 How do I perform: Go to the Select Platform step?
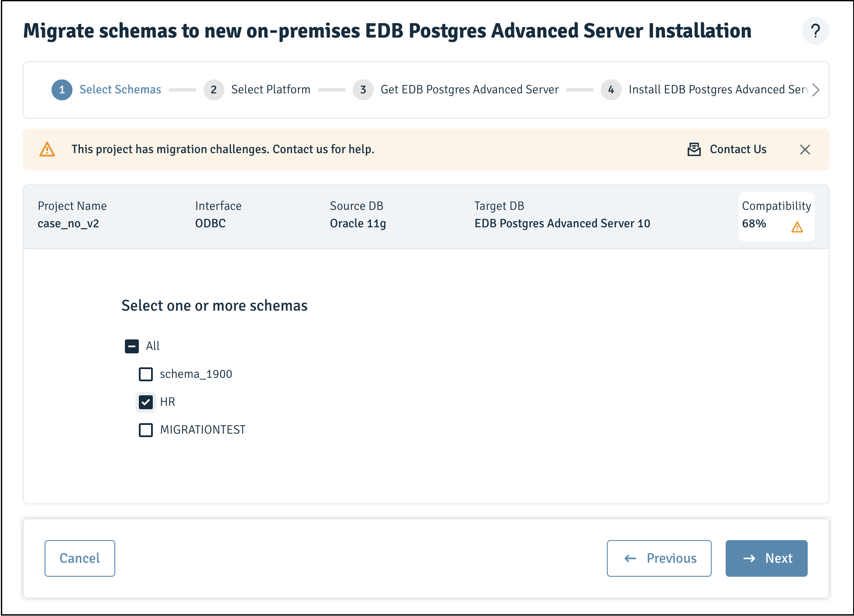271,89
